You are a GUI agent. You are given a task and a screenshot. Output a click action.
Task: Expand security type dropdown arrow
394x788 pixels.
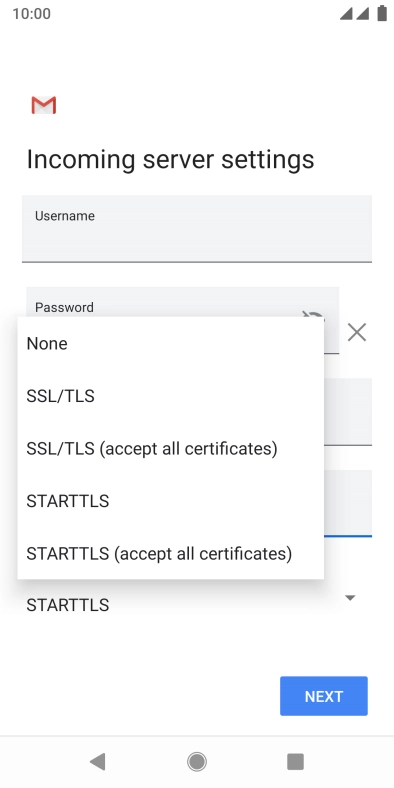[x=350, y=598]
